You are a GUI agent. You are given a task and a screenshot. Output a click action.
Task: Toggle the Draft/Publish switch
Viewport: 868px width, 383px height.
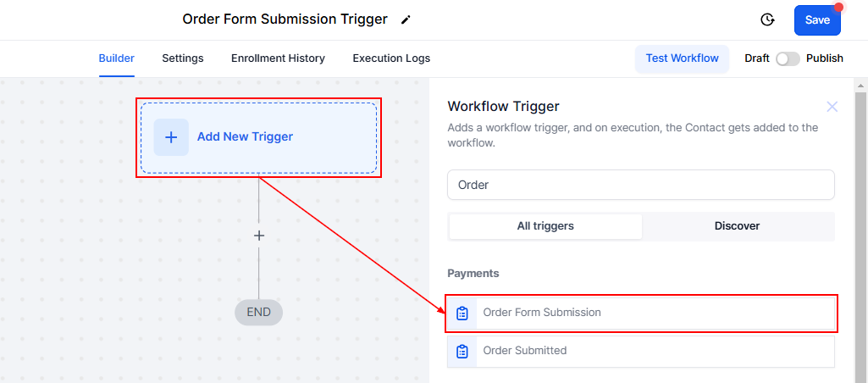788,58
